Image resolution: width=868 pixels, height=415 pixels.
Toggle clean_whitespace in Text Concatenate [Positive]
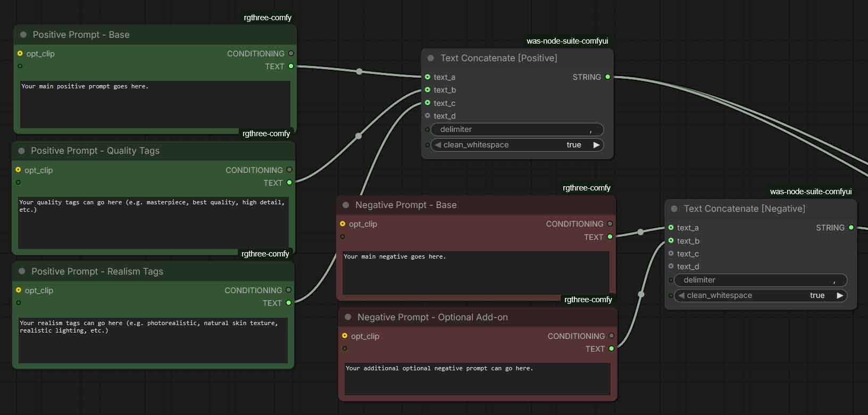point(516,145)
